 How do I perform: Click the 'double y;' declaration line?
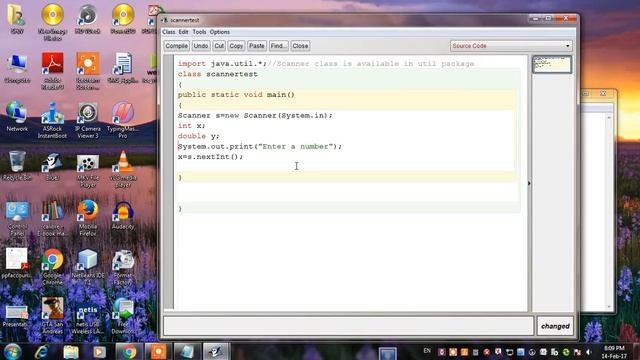[x=198, y=136]
